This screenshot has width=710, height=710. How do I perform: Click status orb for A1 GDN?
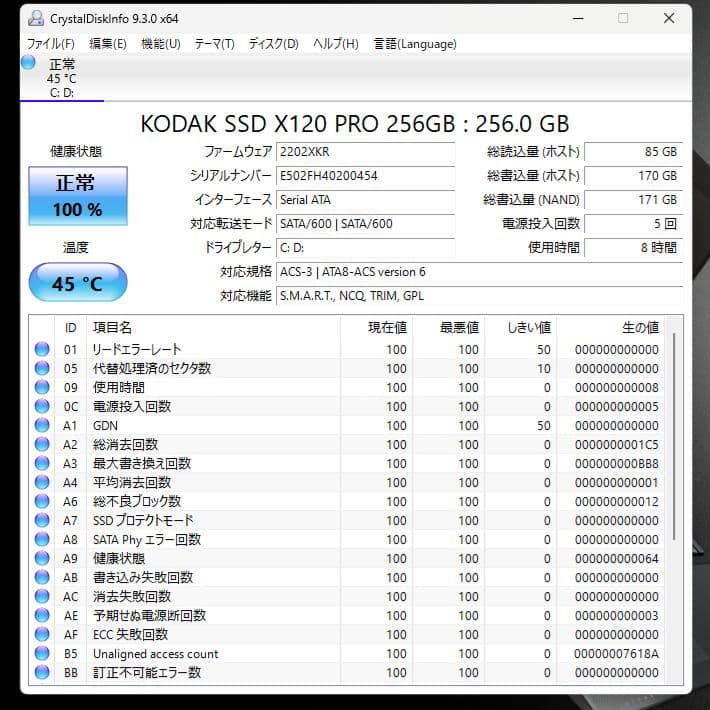pos(42,425)
